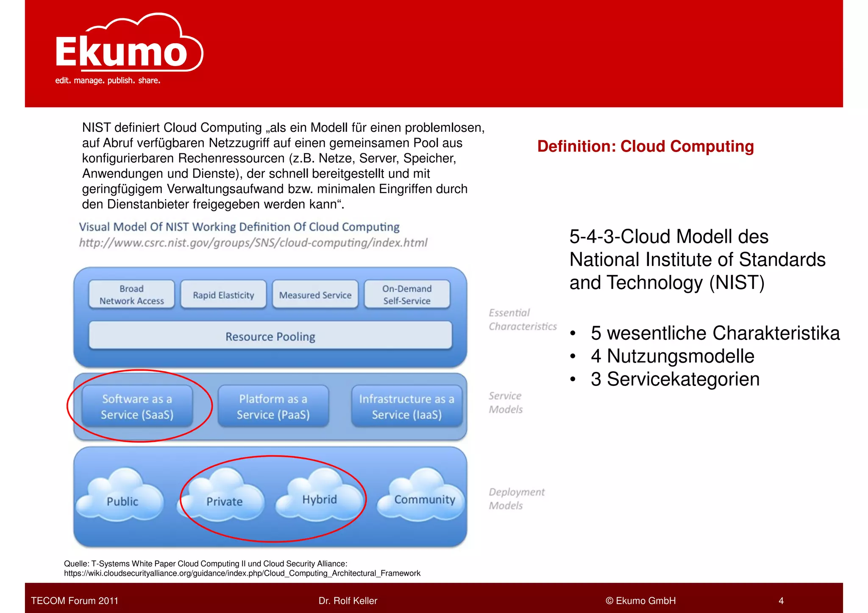The height and width of the screenshot is (613, 868).
Task: Click '5-4-3-Cloud Modell des' text
Action: 669,236
